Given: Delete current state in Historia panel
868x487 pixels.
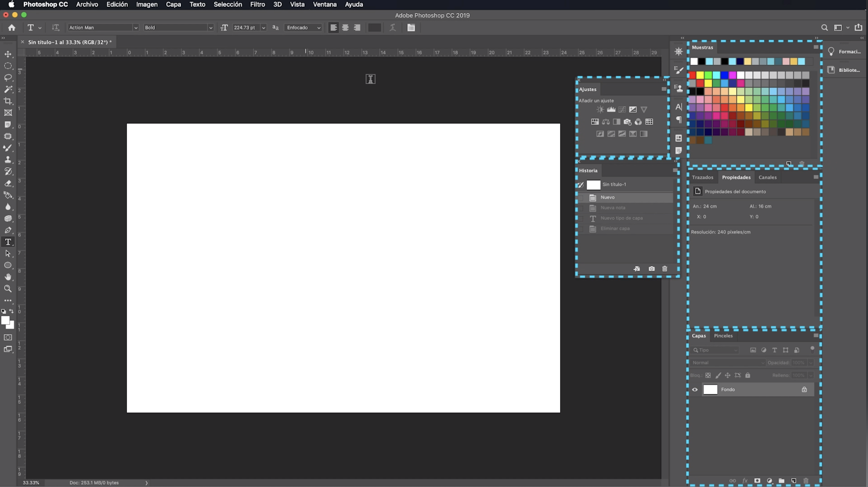Looking at the screenshot, I should coord(665,269).
